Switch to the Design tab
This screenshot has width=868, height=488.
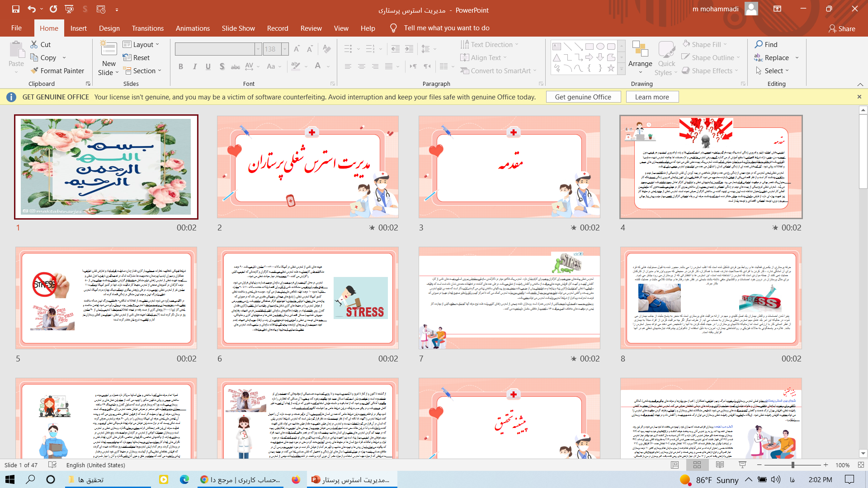(x=109, y=28)
